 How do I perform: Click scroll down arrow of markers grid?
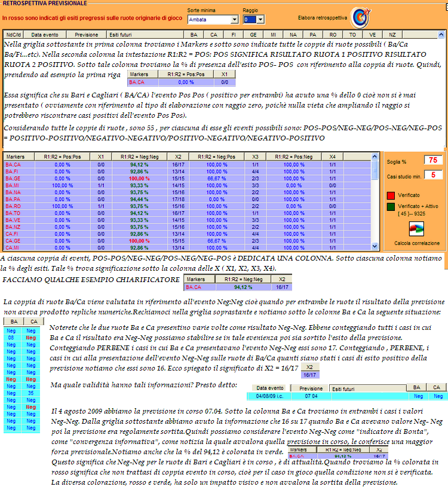click(375, 246)
